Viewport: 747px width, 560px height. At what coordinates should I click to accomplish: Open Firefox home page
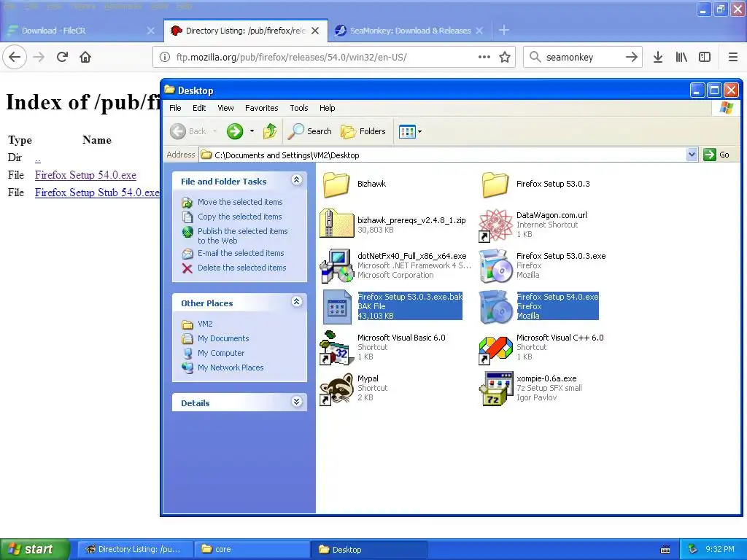click(85, 57)
